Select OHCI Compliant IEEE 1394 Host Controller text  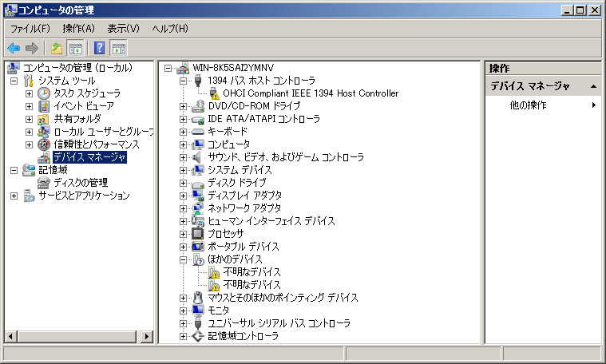(x=311, y=93)
